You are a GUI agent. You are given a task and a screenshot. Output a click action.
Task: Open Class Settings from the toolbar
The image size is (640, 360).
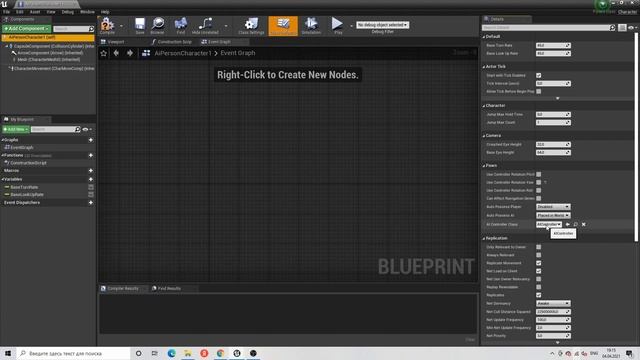[x=251, y=24]
